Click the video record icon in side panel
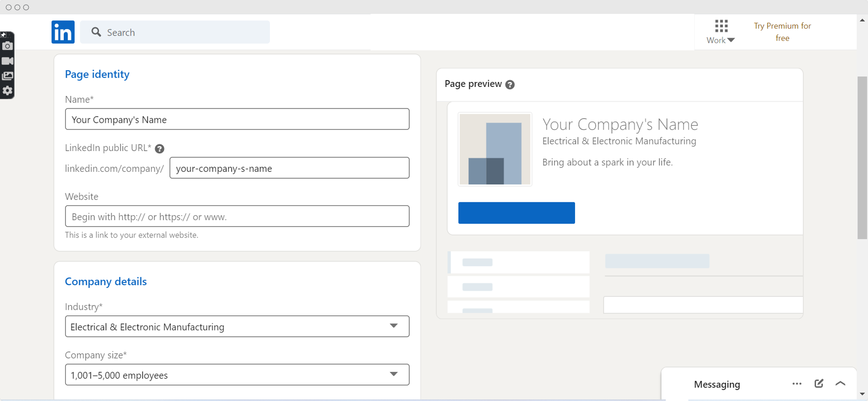This screenshot has width=868, height=401. (x=7, y=61)
